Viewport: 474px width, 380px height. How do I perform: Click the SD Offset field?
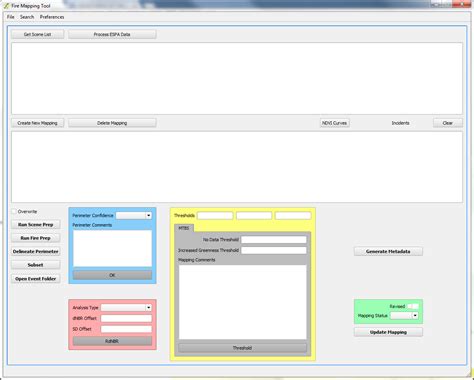point(126,329)
